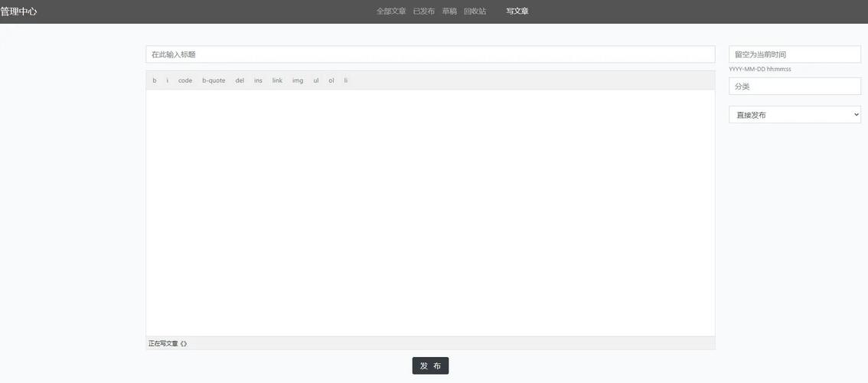Insert a hyperlink with 'link' button

click(x=277, y=80)
